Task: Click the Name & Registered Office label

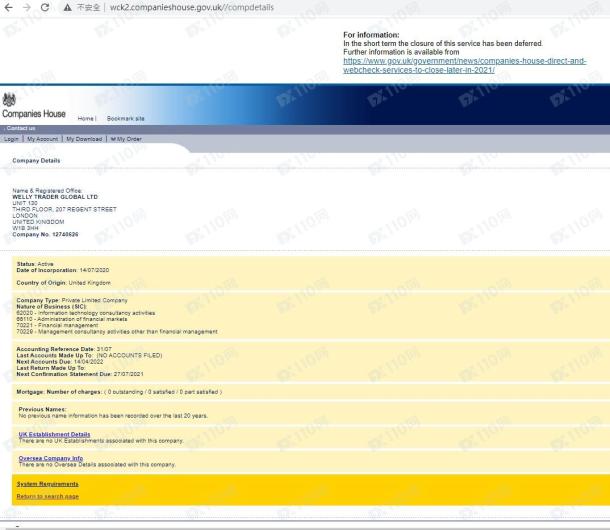Action: (x=47, y=191)
